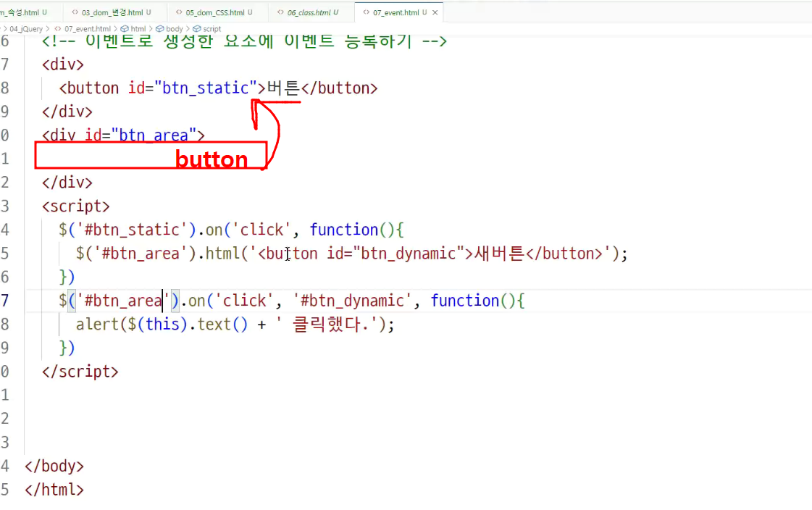
Task: Open the body breadcrumb symbol
Action: 175,29
